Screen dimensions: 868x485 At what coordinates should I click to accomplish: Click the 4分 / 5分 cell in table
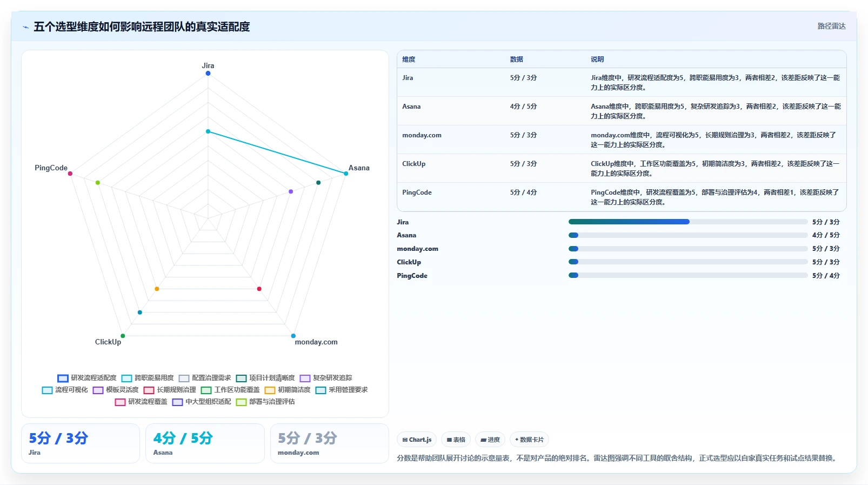(523, 107)
